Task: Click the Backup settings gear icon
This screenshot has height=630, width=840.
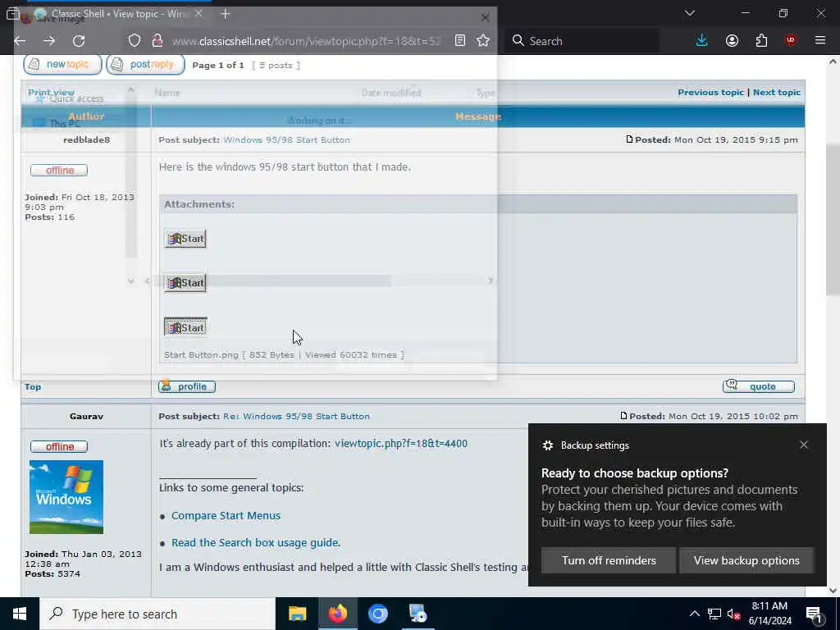Action: click(x=547, y=445)
